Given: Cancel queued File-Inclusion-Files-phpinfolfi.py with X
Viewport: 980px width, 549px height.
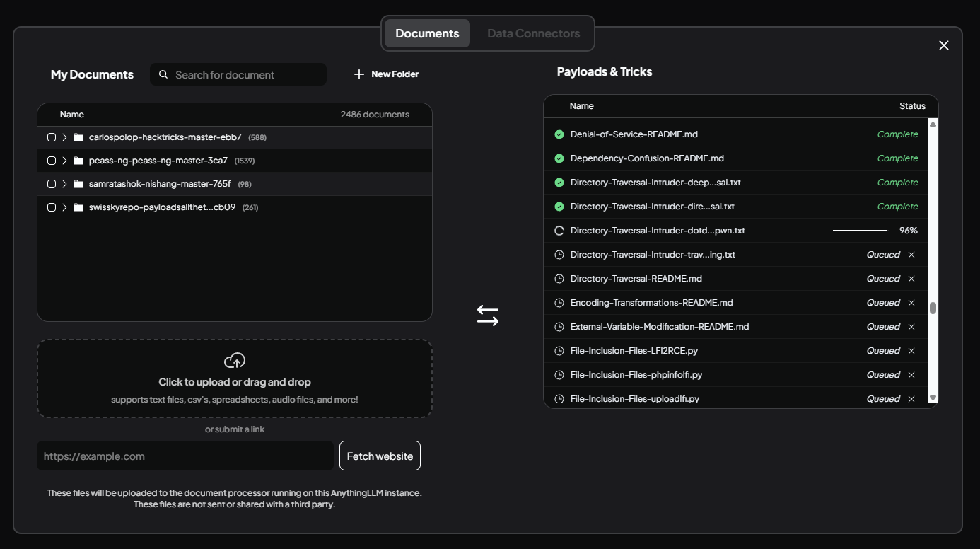Looking at the screenshot, I should (x=911, y=375).
